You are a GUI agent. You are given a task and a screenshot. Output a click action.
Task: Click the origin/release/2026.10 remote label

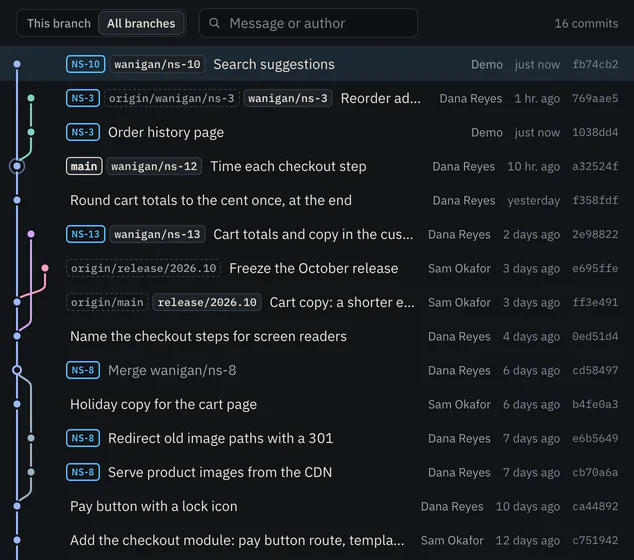(143, 268)
